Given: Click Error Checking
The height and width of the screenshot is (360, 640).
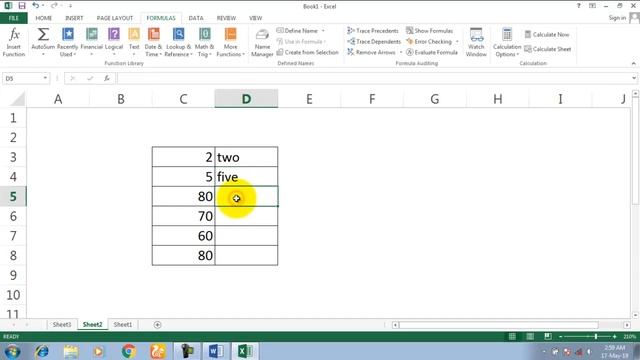Looking at the screenshot, I should (429, 42).
